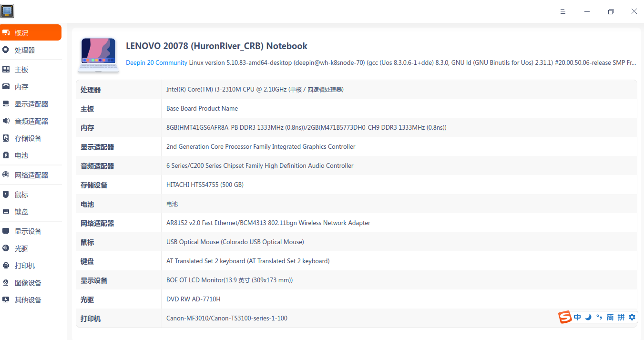Click the optical drive (光驱) disc icon
Screen dimensions: 644x340
point(6,248)
